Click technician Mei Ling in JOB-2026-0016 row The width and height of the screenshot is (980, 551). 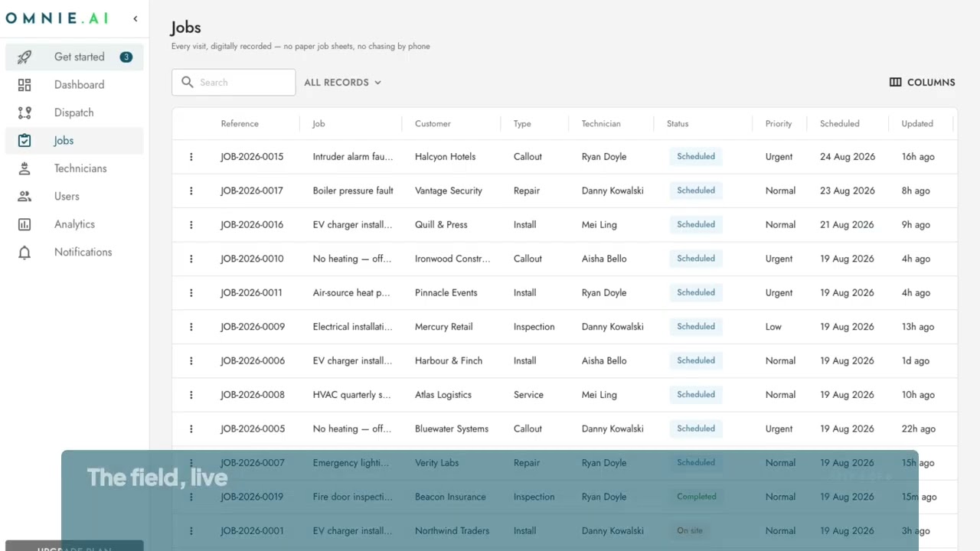pyautogui.click(x=599, y=225)
